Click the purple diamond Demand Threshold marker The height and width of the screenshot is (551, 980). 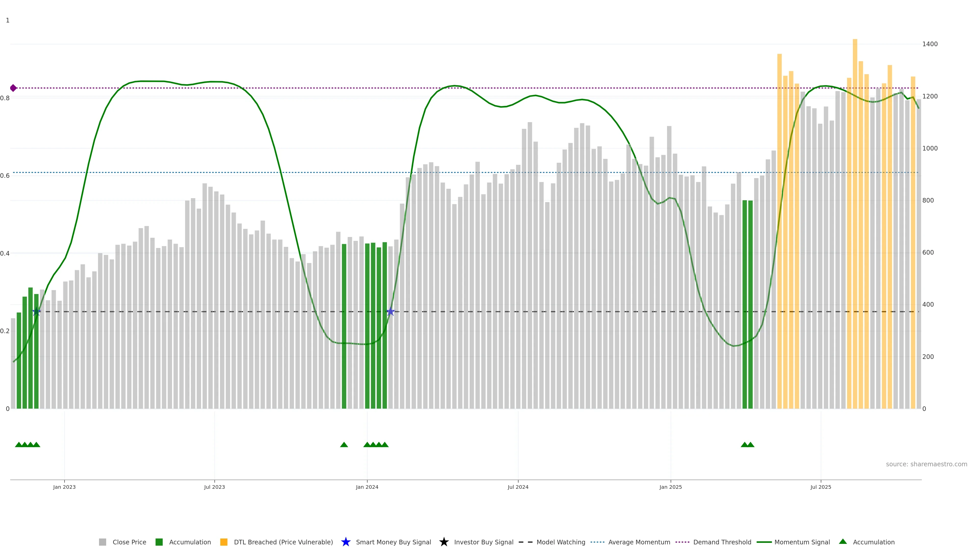click(13, 88)
